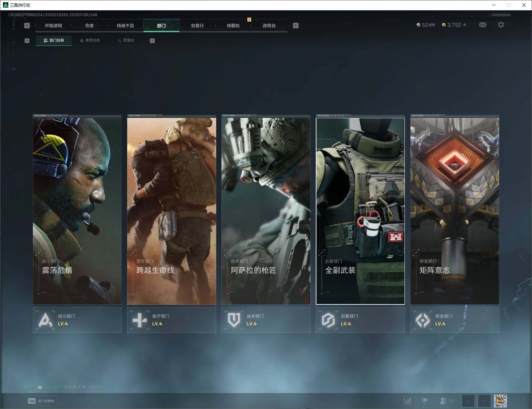The image size is (532, 409).
Task: Select the 军需处 sub-tab
Action: pos(126,41)
